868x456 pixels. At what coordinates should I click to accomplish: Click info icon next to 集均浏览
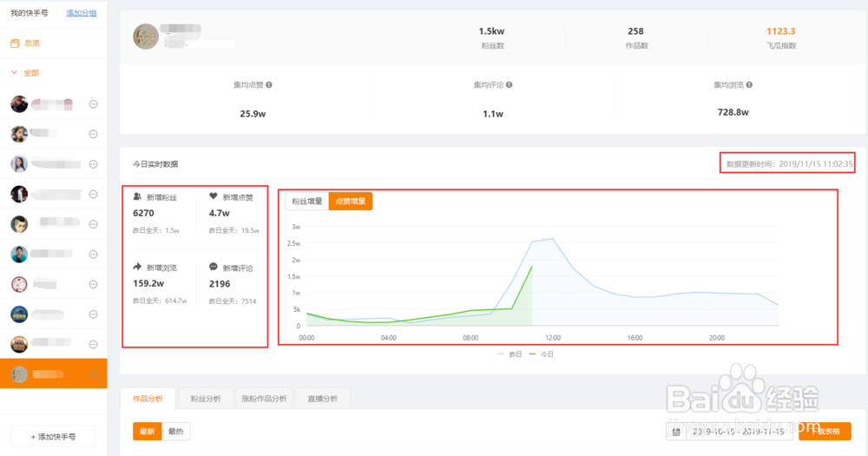749,85
